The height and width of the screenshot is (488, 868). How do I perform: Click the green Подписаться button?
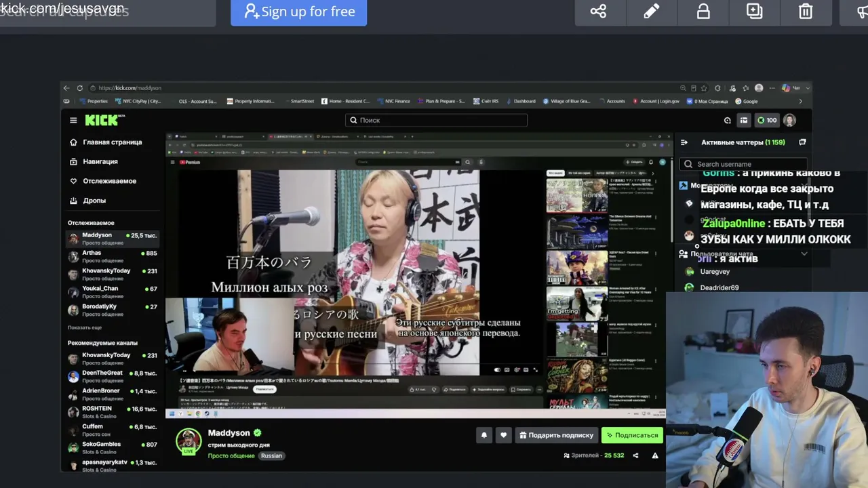coord(632,435)
